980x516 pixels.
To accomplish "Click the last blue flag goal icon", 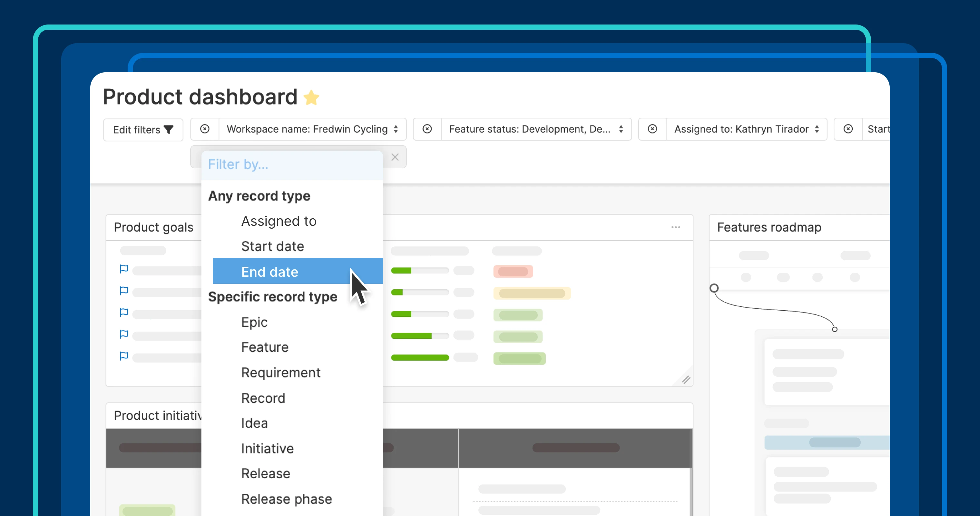I will (124, 356).
